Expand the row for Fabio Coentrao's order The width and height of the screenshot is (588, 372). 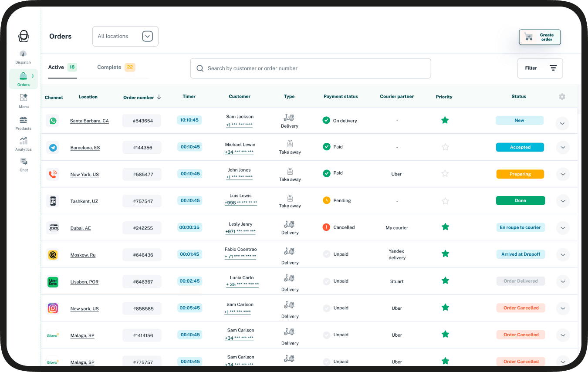[562, 254]
